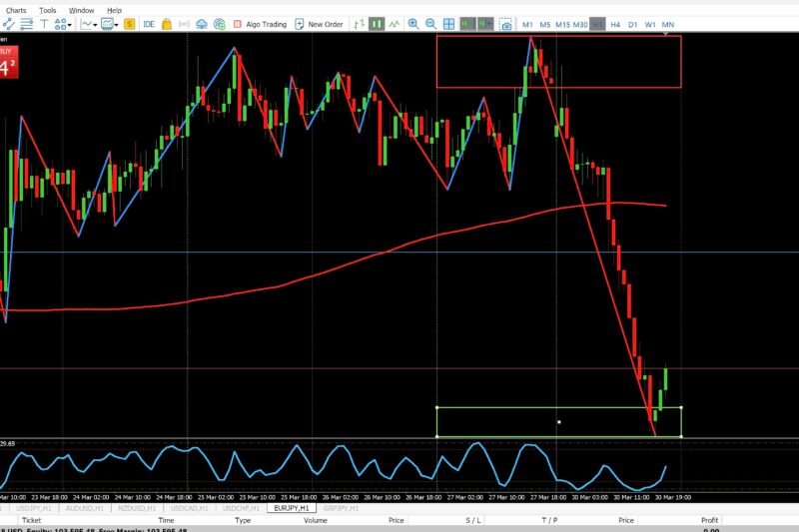Open the cloud VPS hosting icon
799x532 pixels.
[202, 24]
